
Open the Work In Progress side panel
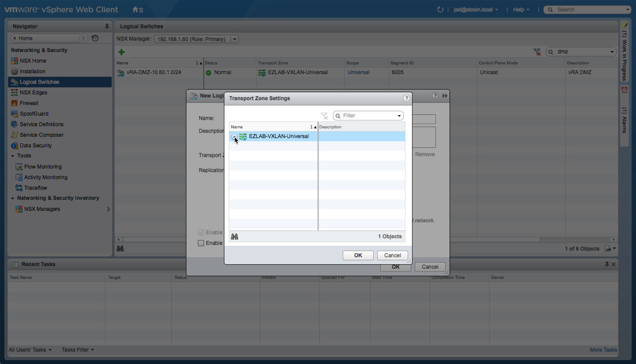tap(625, 51)
